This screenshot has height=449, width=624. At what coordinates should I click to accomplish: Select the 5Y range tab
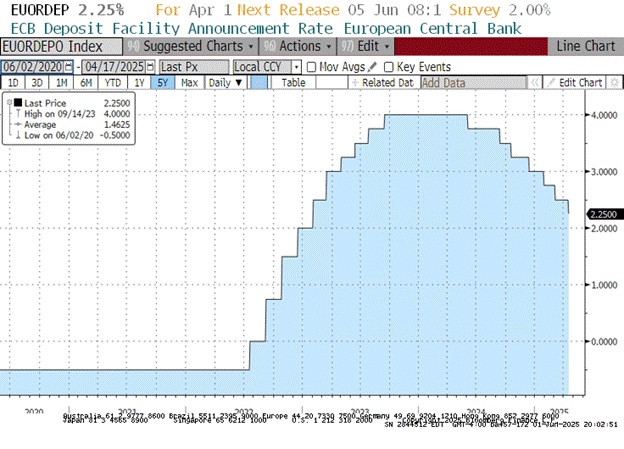coord(163,83)
